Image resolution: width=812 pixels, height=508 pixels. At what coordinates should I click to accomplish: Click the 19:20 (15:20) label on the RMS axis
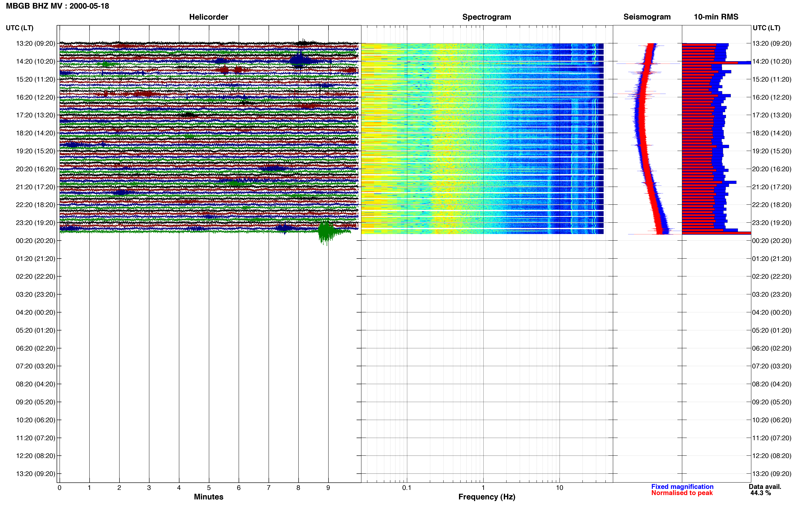click(772, 151)
